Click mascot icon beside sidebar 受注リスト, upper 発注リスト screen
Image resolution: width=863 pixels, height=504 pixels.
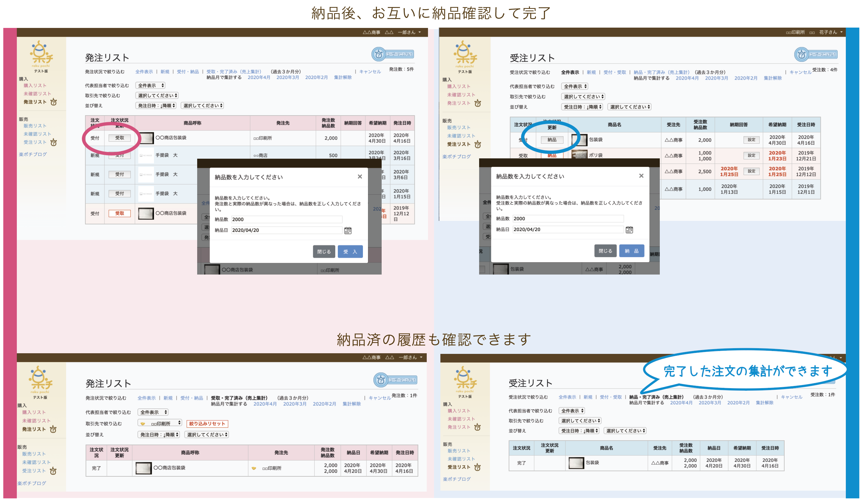tap(54, 142)
